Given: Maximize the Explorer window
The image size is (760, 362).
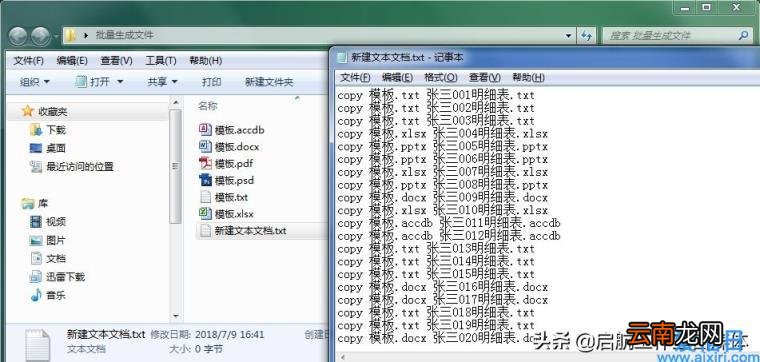Looking at the screenshot, I should pos(707,7).
